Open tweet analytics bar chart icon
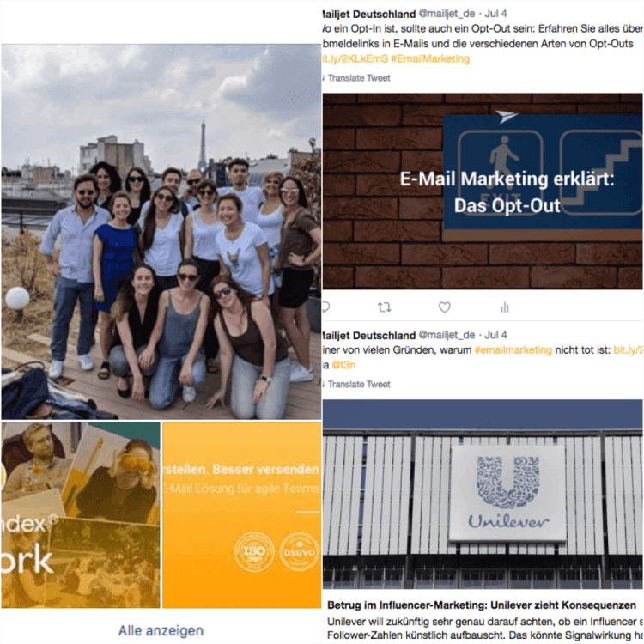 [x=505, y=307]
